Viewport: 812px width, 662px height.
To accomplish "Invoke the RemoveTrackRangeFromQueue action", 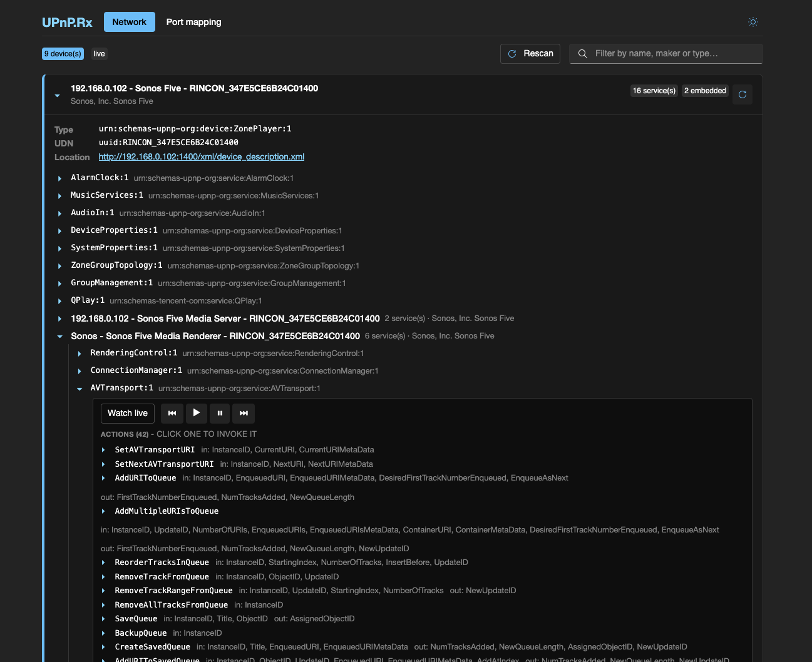I will pos(173,590).
